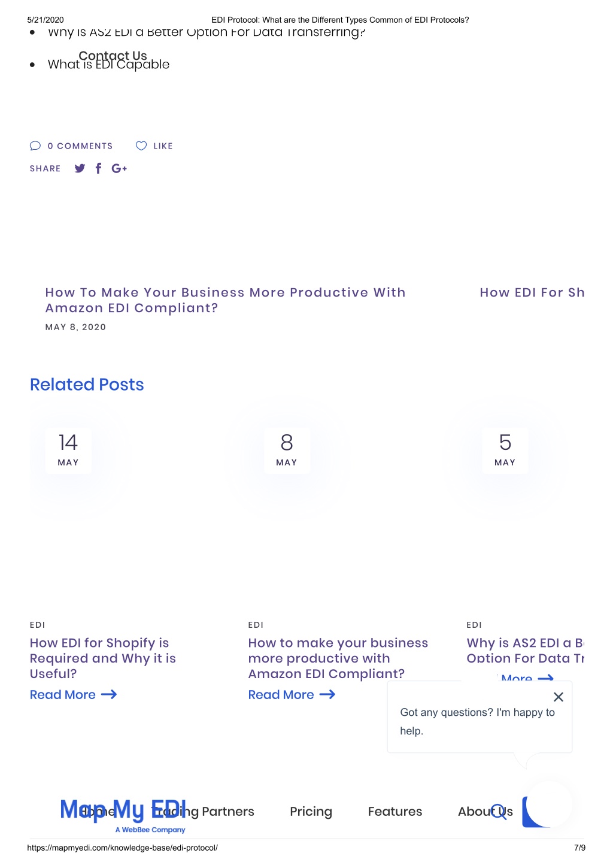Open the May 5 post date thumbnail
The height and width of the screenshot is (868, 613).
click(505, 450)
